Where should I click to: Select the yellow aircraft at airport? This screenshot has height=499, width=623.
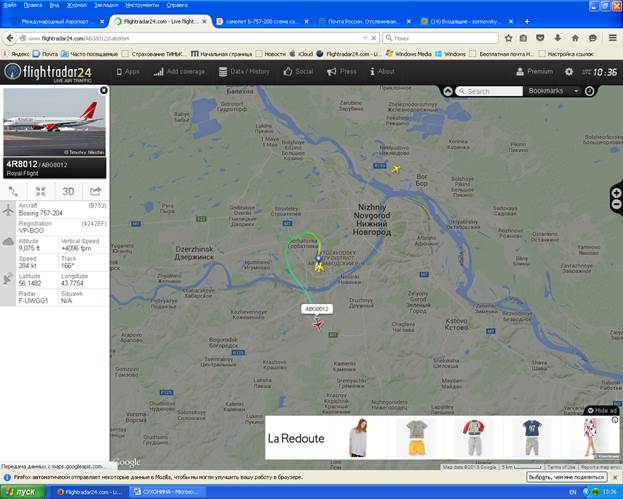point(319,267)
